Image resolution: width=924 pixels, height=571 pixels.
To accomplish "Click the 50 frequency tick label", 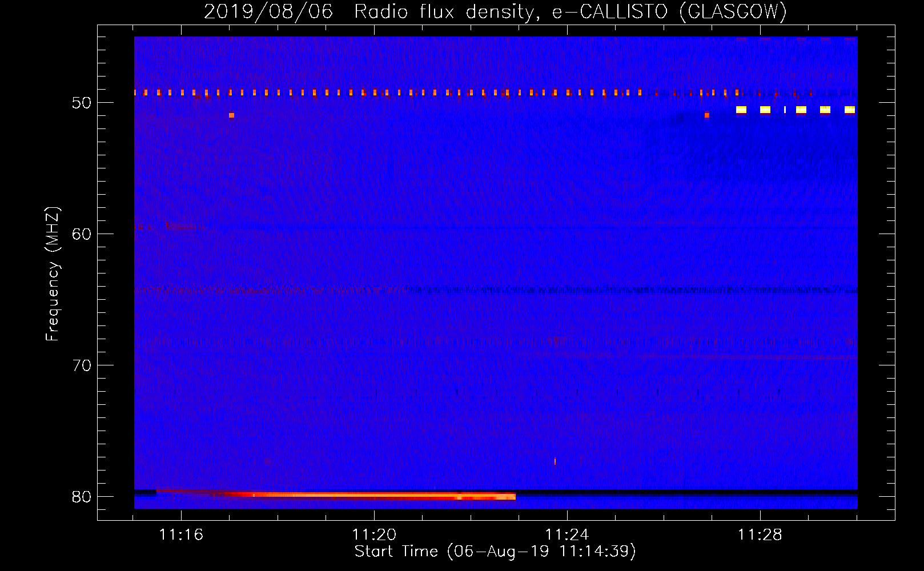I will point(82,103).
